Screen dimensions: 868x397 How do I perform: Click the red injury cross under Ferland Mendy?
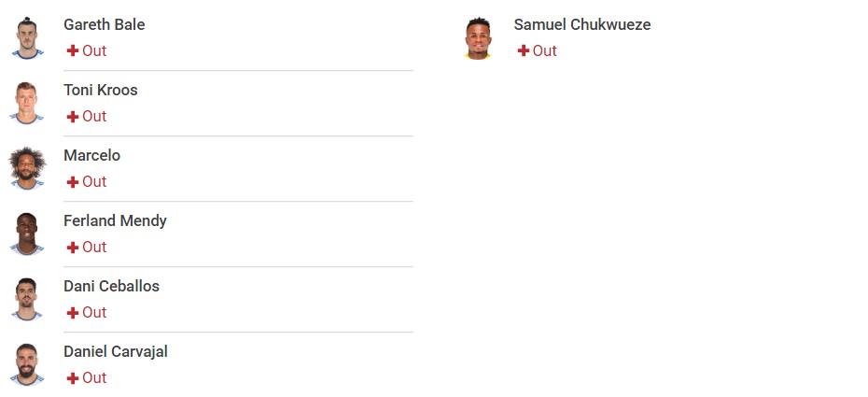pyautogui.click(x=73, y=247)
